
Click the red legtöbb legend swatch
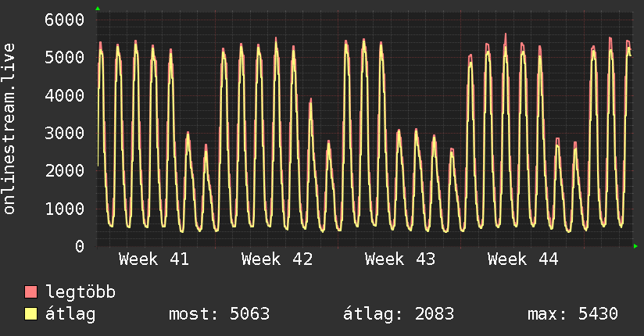30,291
